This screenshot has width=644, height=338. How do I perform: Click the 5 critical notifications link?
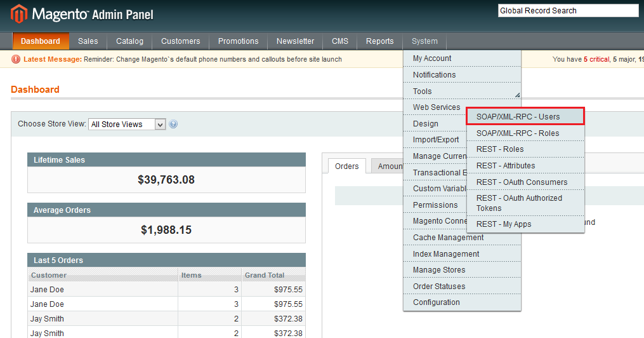point(596,59)
